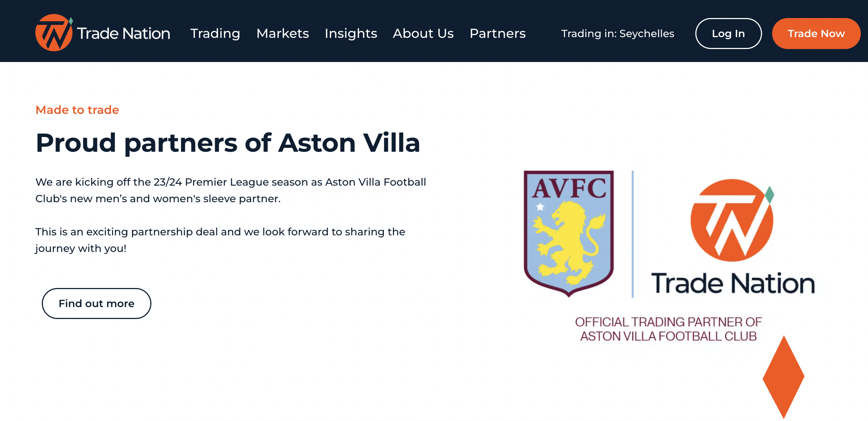Image resolution: width=868 pixels, height=421 pixels.
Task: Open the Partners menu
Action: click(x=498, y=34)
